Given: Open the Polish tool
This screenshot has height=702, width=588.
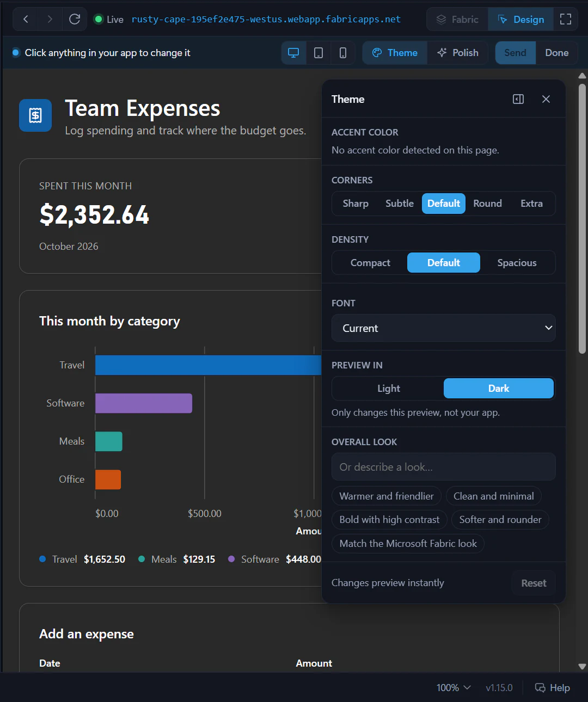Looking at the screenshot, I should click(x=457, y=53).
